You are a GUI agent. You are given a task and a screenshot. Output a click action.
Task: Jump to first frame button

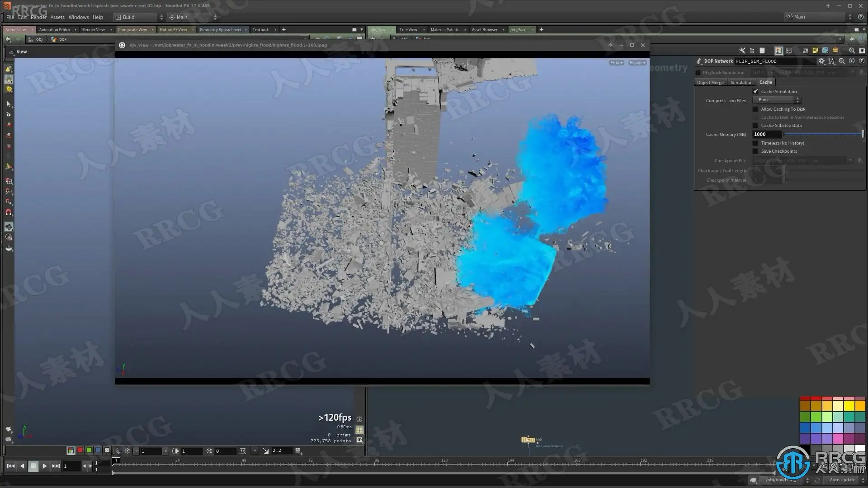coord(10,466)
